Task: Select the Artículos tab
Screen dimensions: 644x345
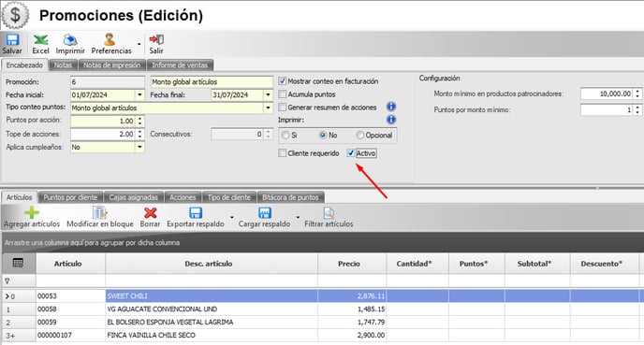Action: coord(20,197)
